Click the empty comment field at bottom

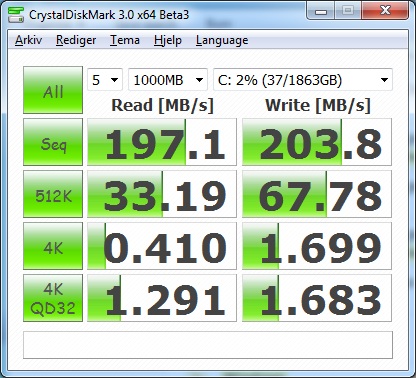208,345
